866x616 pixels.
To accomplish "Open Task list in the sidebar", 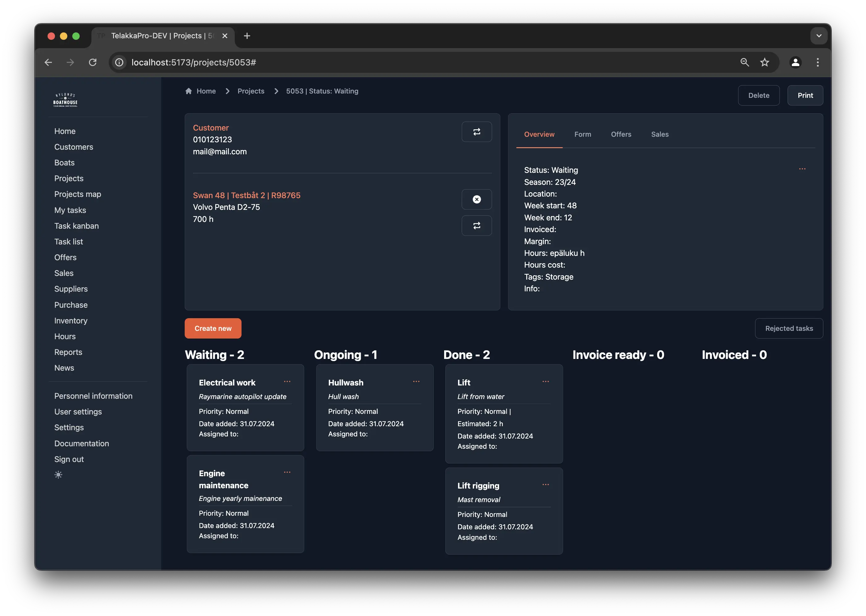I will 69,242.
